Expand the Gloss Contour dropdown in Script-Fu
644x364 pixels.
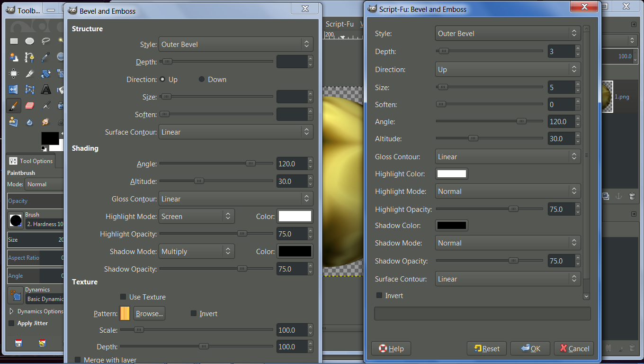tap(508, 157)
